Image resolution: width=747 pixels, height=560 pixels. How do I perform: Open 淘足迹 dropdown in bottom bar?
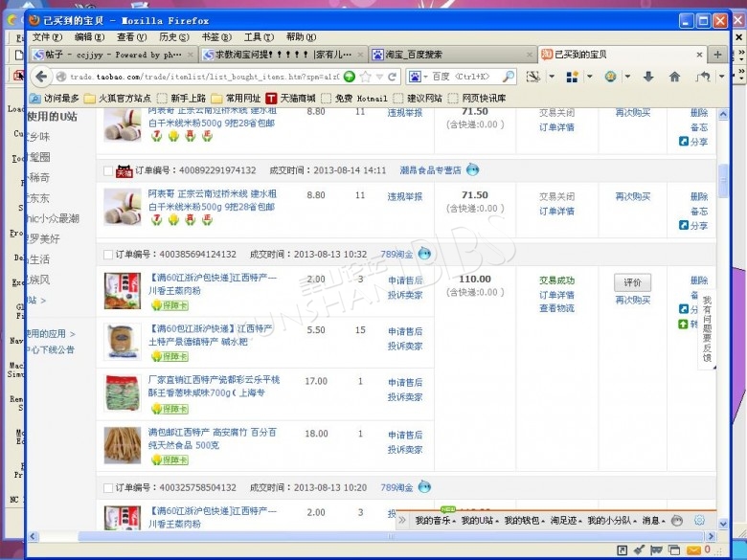click(566, 521)
